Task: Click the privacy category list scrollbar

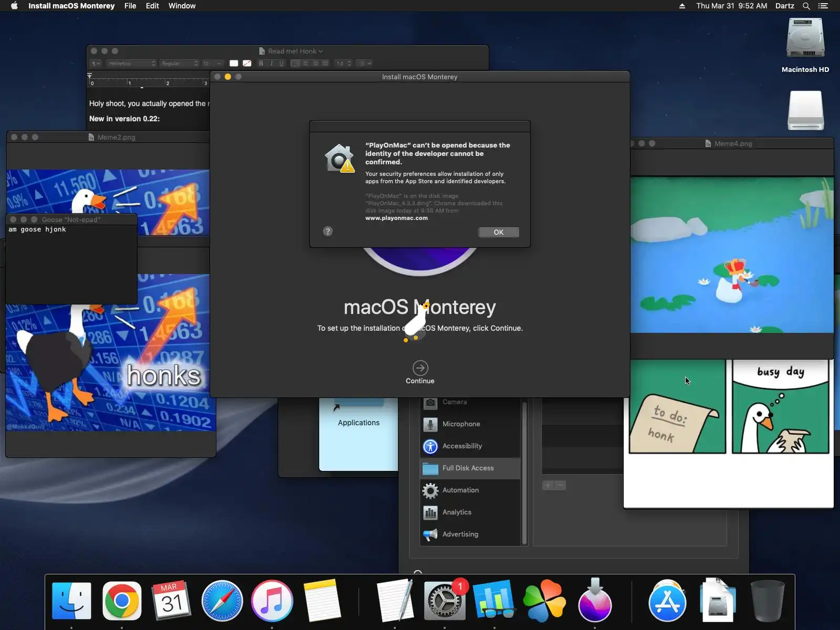Action: pyautogui.click(x=524, y=472)
